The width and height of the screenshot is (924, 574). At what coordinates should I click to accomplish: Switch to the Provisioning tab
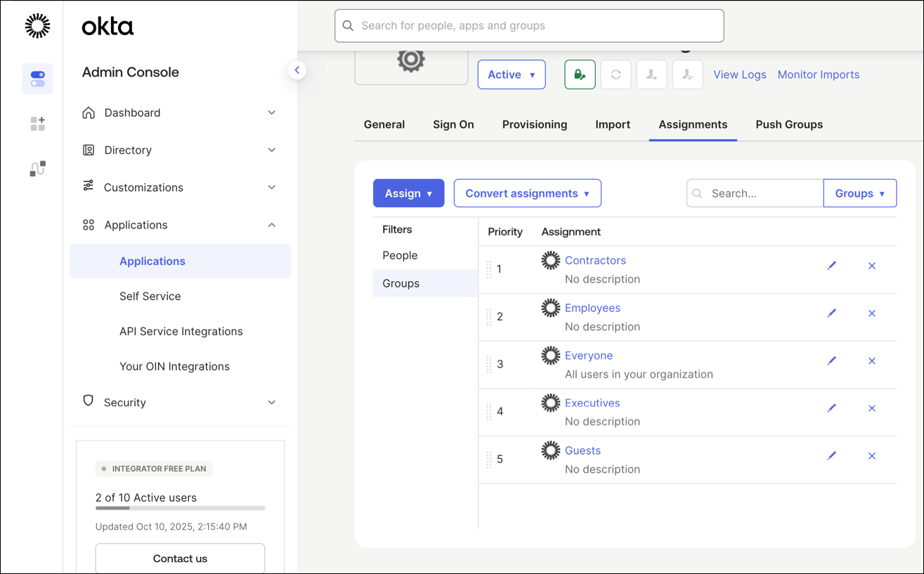point(534,124)
